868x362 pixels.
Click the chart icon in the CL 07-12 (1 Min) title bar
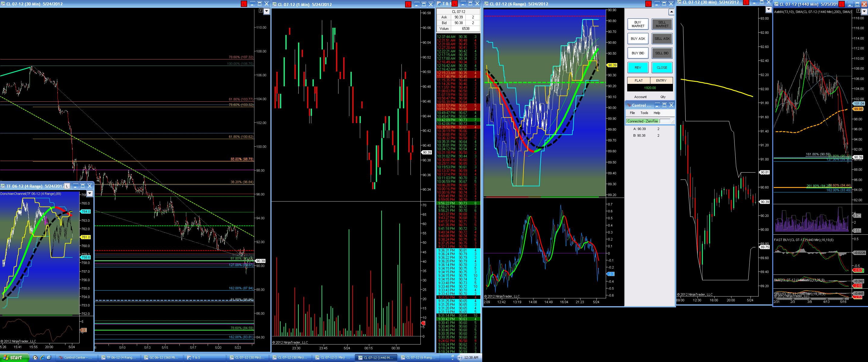[275, 5]
